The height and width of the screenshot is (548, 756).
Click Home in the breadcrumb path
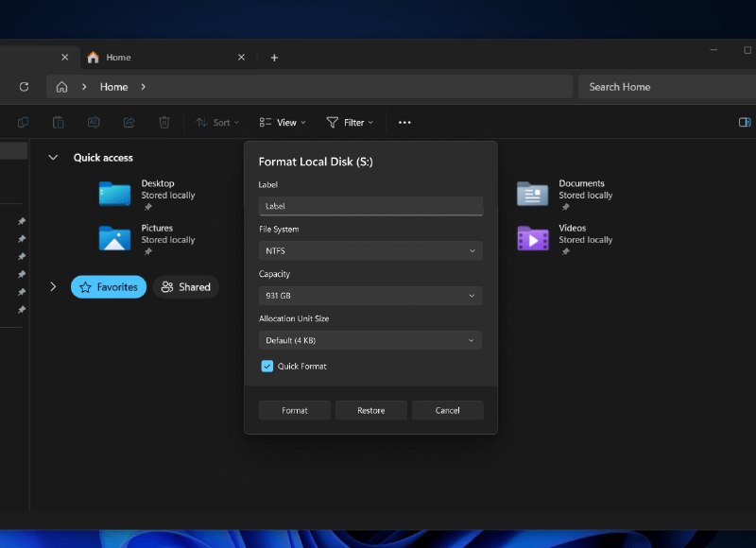click(113, 87)
